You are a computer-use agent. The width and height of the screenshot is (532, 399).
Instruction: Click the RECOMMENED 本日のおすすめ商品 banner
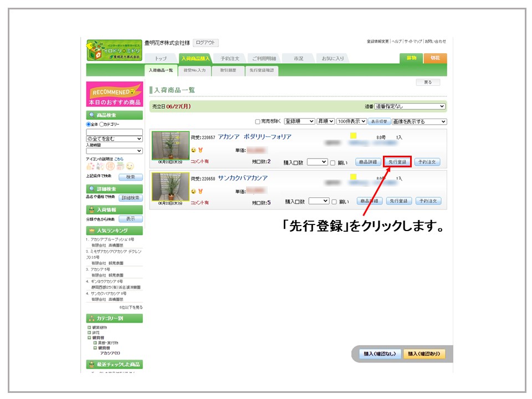pyautogui.click(x=114, y=94)
